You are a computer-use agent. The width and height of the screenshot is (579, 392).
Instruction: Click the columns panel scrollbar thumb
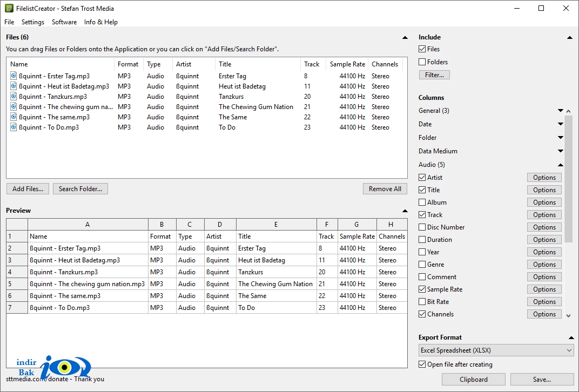(569, 179)
